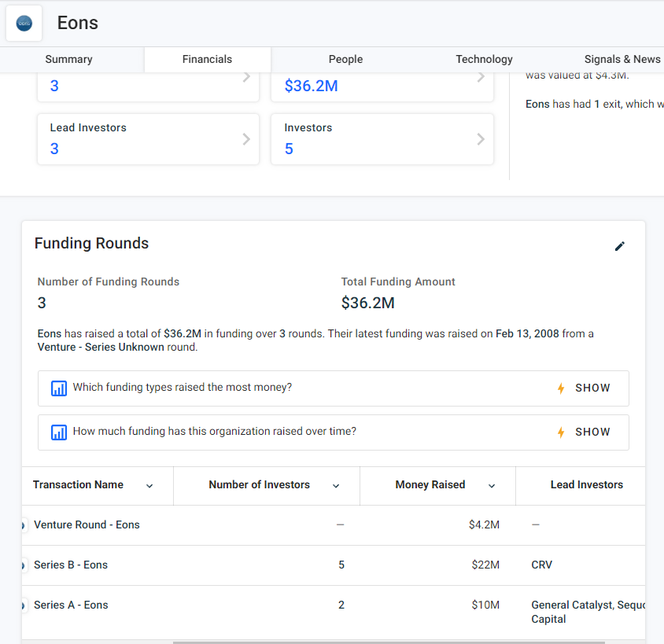This screenshot has width=664, height=644.
Task: Click chevron on the card showing $36.2M
Action: click(481, 77)
